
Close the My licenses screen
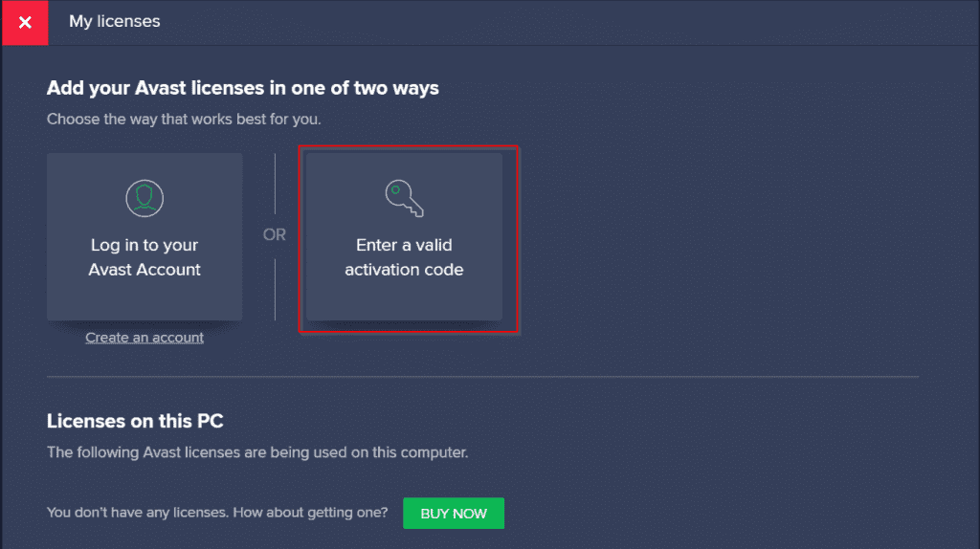(25, 23)
